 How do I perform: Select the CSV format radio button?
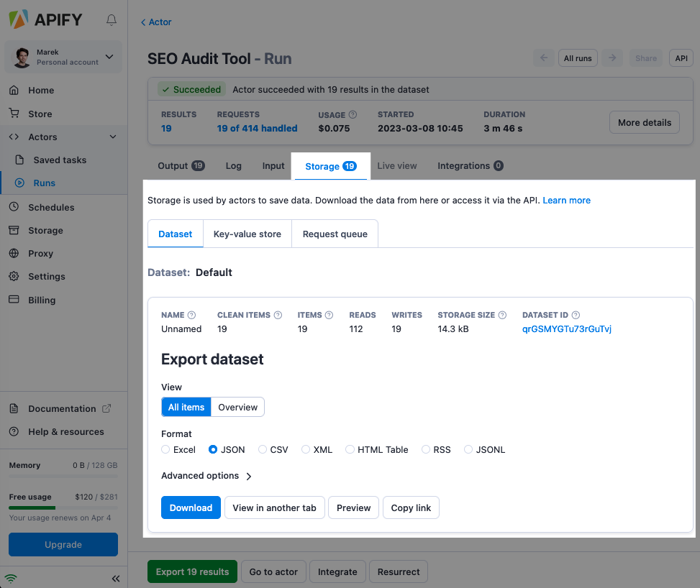pos(263,449)
